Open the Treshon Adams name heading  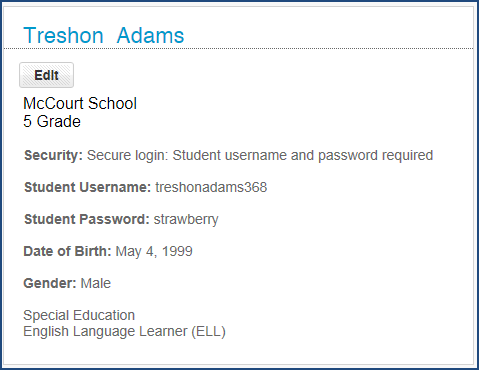click(104, 35)
